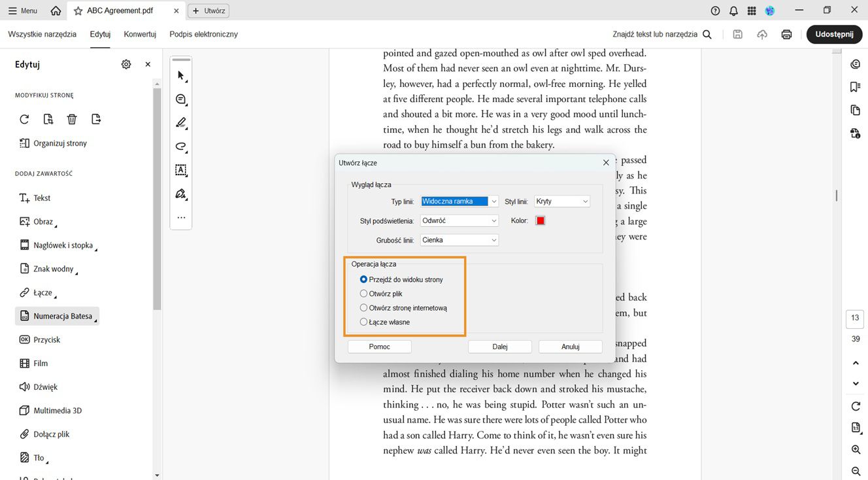868x480 pixels.
Task: Select the fill and sign pen tool
Action: (x=181, y=194)
